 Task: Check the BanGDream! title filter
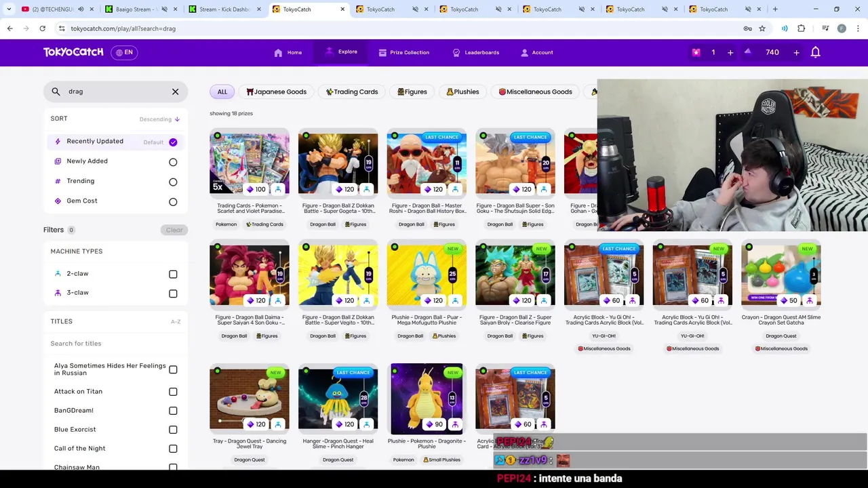point(173,411)
